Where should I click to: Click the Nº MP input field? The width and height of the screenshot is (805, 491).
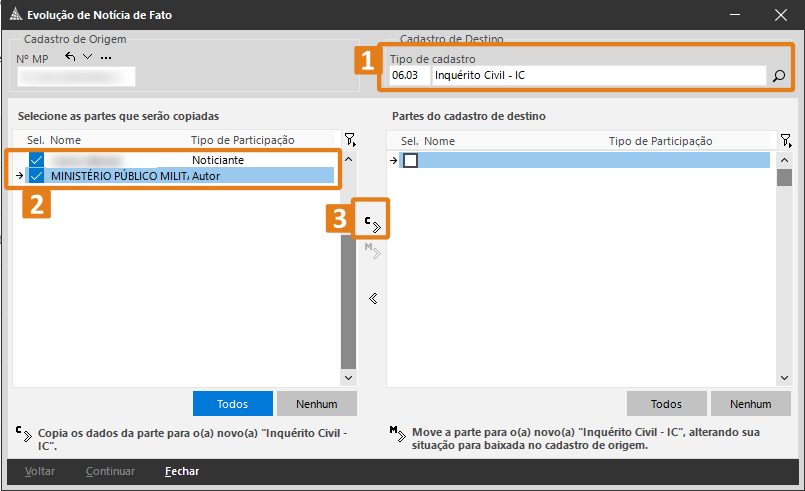pyautogui.click(x=76, y=77)
